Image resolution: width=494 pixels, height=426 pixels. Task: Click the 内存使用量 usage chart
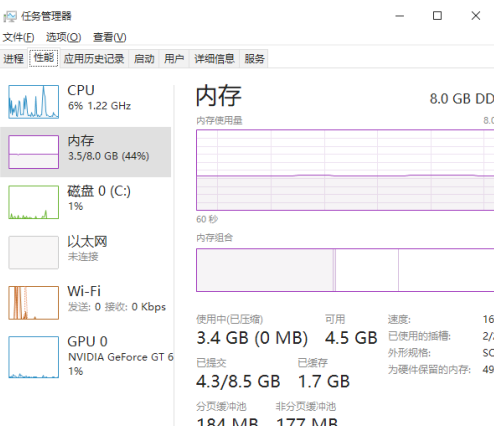pyautogui.click(x=345, y=170)
